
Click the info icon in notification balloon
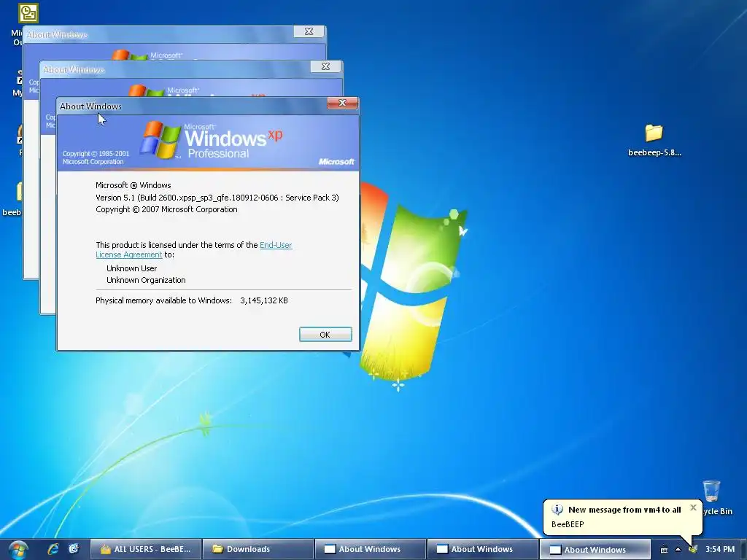[557, 510]
